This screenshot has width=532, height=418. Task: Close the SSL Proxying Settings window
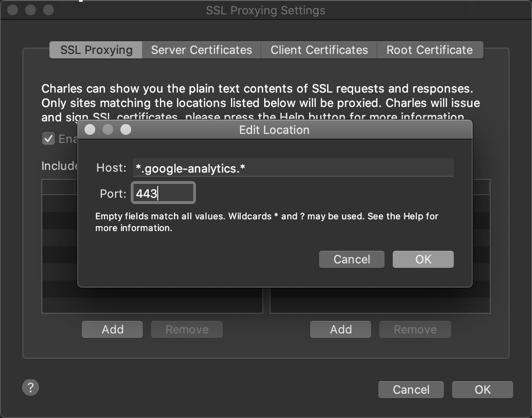tap(13, 10)
